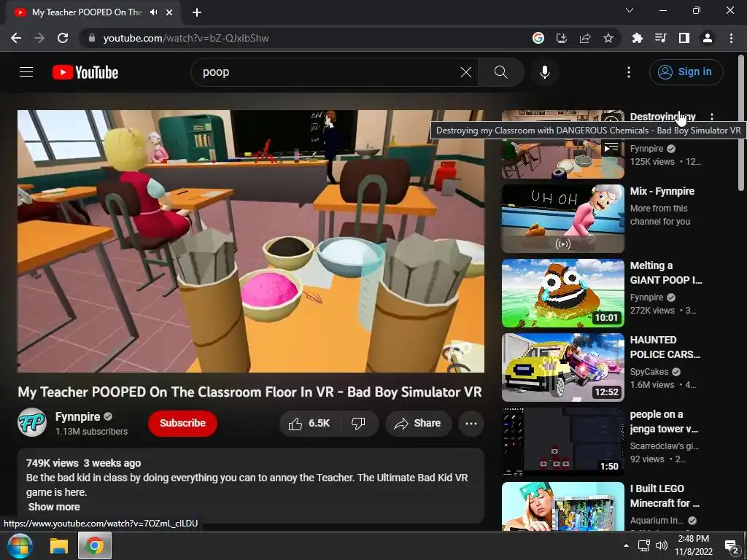Click the Sign in button
The height and width of the screenshot is (560, 747).
point(686,72)
